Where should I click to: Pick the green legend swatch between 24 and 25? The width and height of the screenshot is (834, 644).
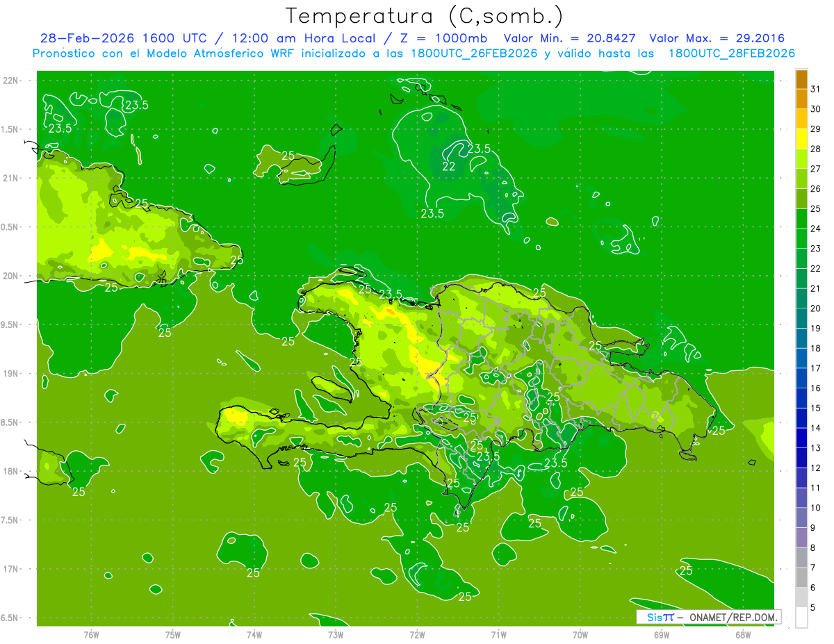tap(801, 218)
